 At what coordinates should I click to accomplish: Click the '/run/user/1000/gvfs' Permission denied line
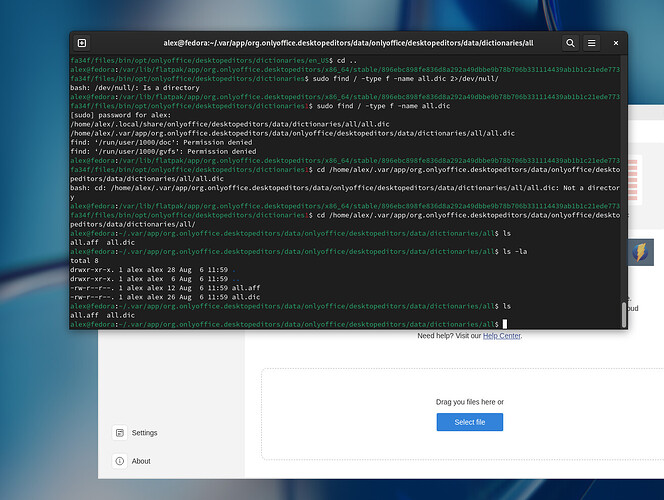pyautogui.click(x=163, y=152)
